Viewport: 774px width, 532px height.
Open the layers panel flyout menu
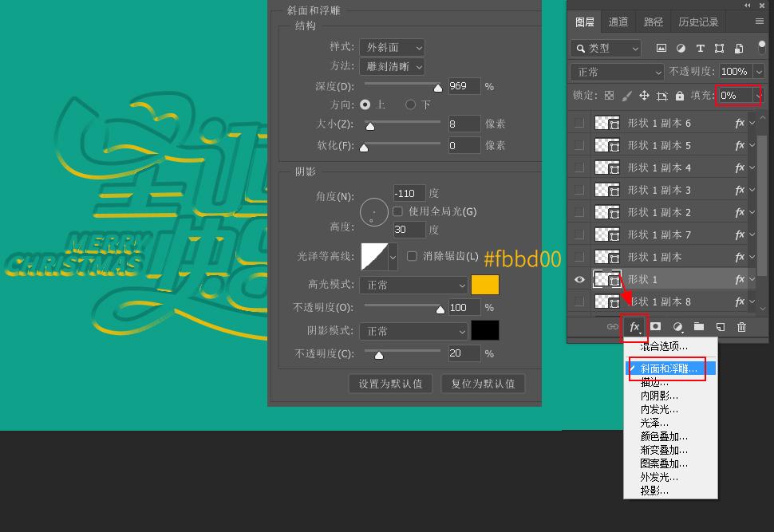pyautogui.click(x=760, y=22)
